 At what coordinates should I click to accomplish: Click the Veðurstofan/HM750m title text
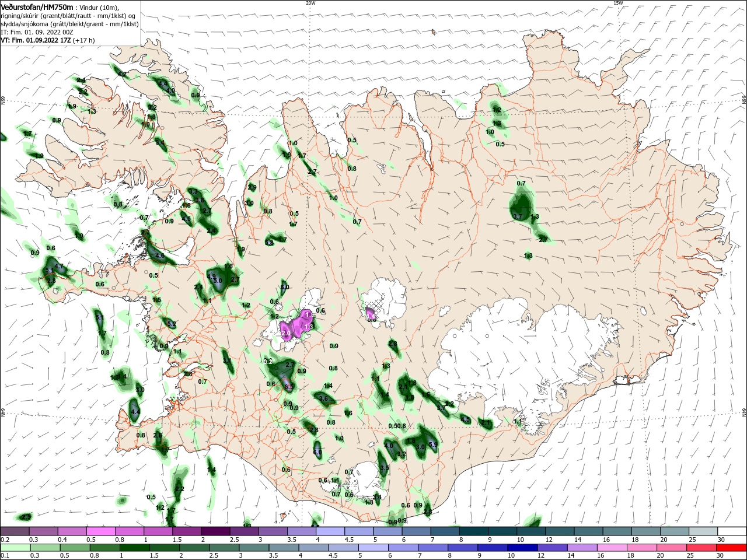coord(37,6)
